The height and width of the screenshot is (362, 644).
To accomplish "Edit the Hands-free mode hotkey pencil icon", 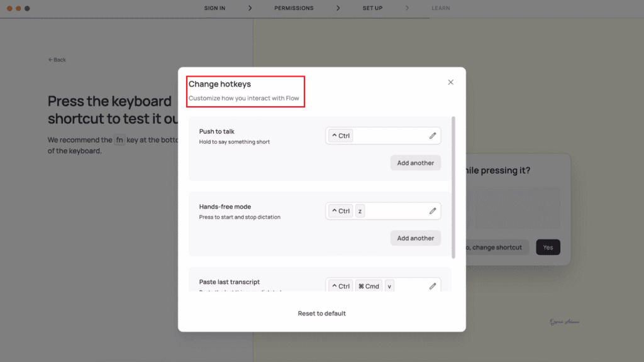I will (x=433, y=211).
